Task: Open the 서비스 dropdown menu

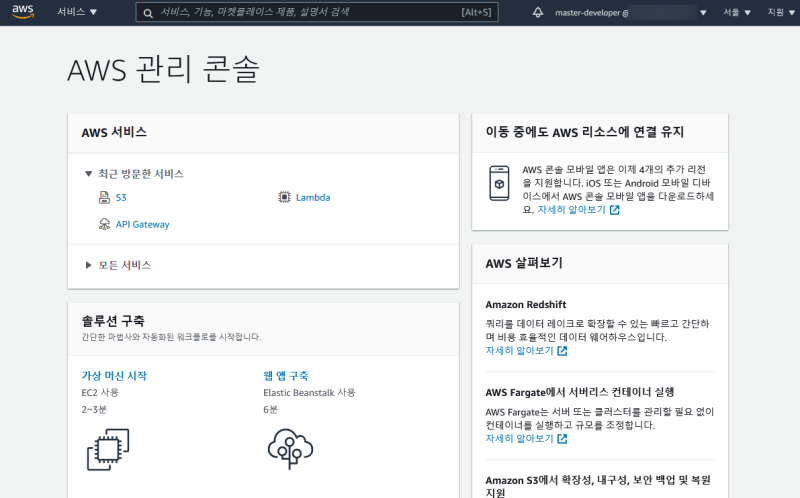Action: click(x=77, y=12)
